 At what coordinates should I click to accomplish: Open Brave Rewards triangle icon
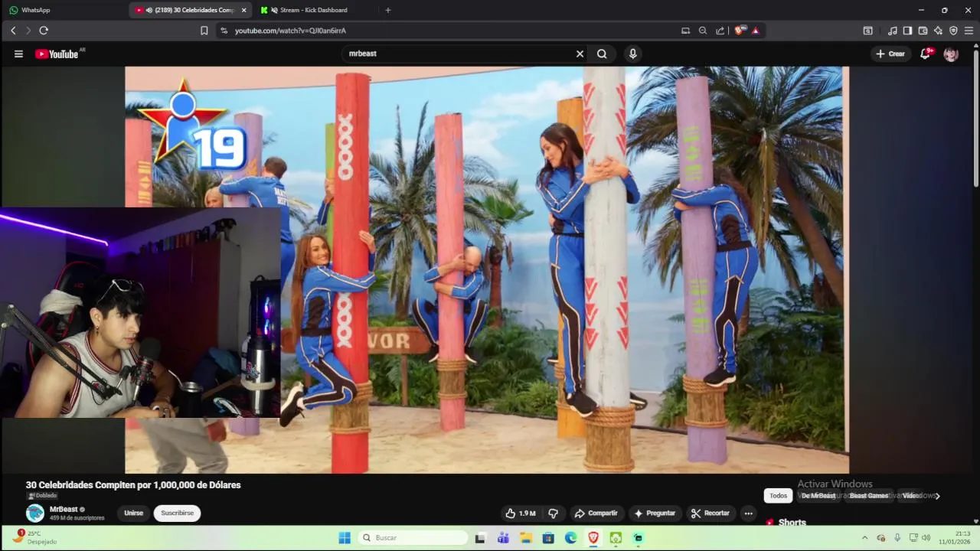tap(756, 31)
